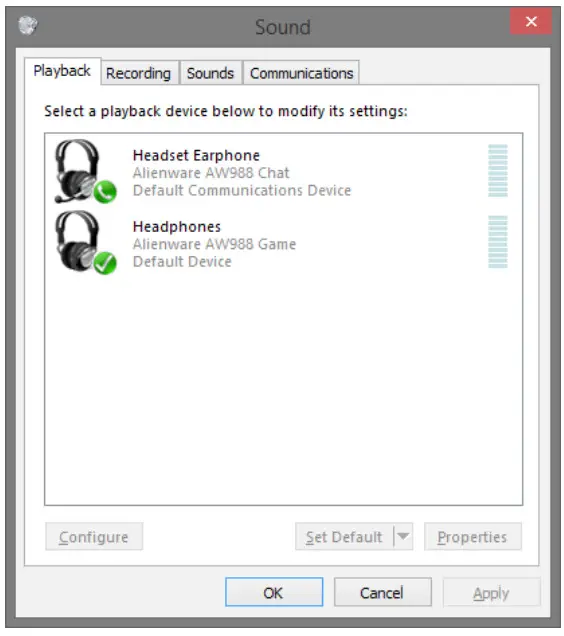Viewport: 564px width, 636px height.
Task: Switch to the Playback tab
Action: (62, 71)
